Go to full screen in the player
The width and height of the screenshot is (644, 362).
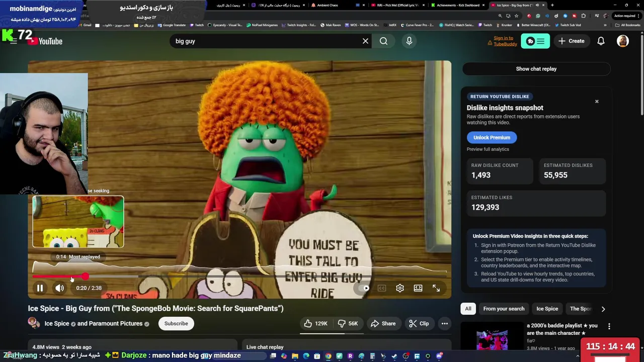[436, 288]
